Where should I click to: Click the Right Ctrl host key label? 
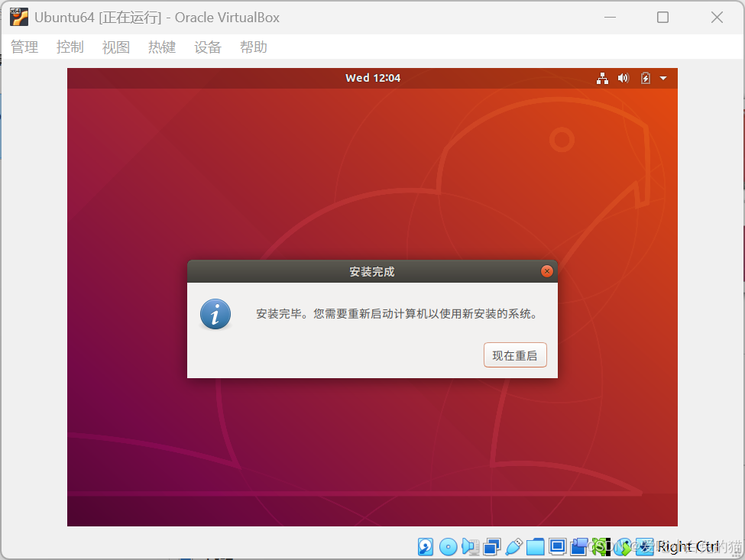[x=688, y=547]
